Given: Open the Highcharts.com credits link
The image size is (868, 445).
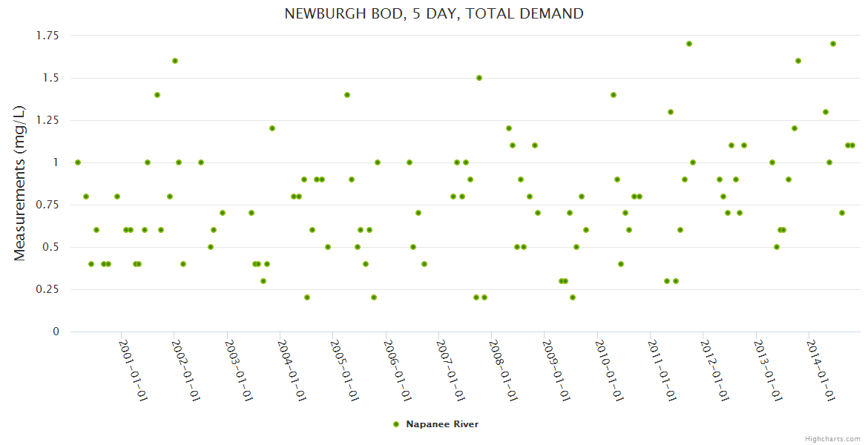Looking at the screenshot, I should click(x=832, y=438).
